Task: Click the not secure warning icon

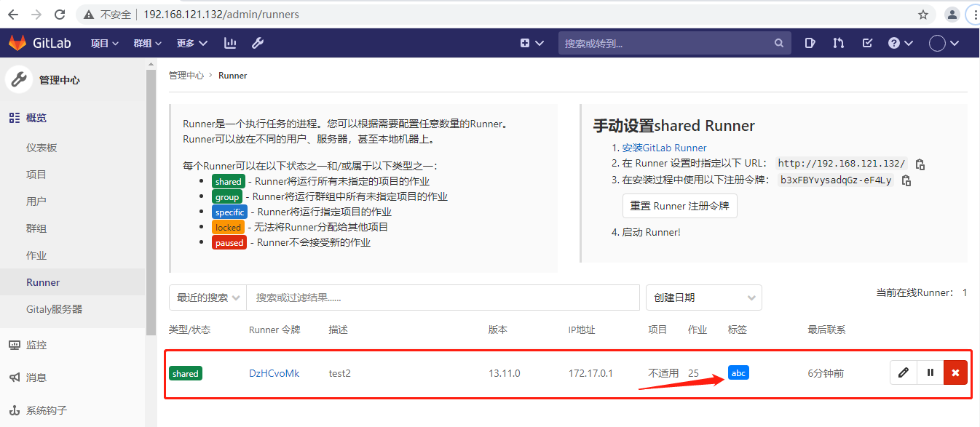Action: [x=89, y=14]
